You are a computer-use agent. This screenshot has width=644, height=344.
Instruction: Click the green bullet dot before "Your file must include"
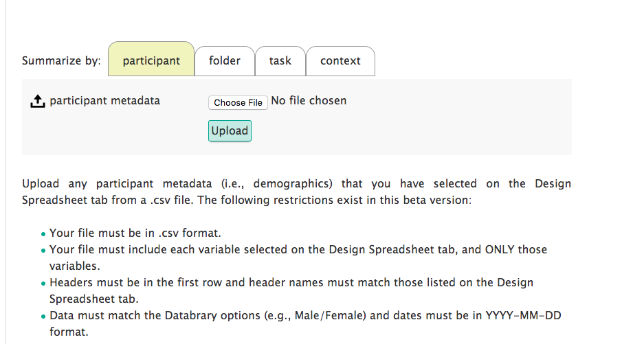click(43, 250)
